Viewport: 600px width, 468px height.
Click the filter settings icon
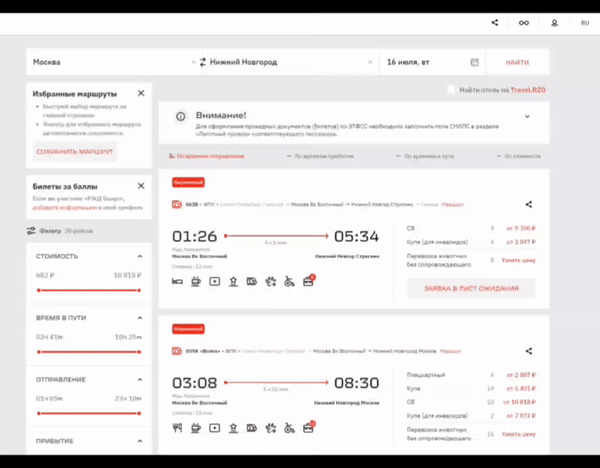(x=31, y=231)
